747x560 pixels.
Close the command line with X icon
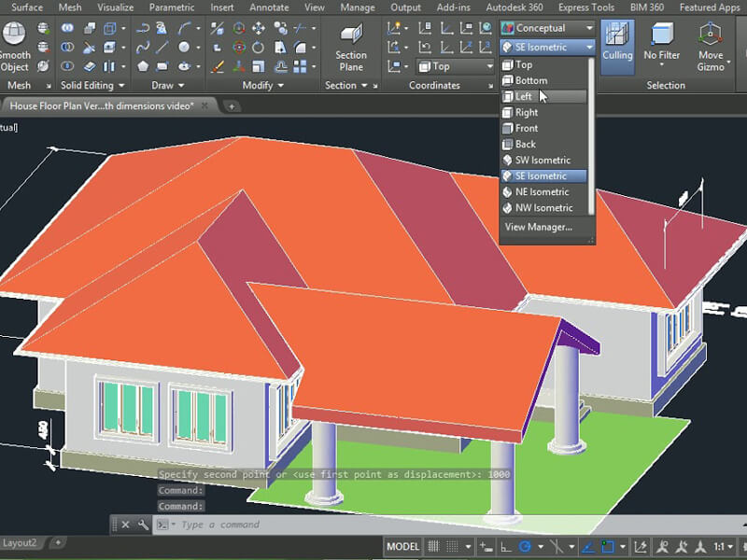(123, 525)
